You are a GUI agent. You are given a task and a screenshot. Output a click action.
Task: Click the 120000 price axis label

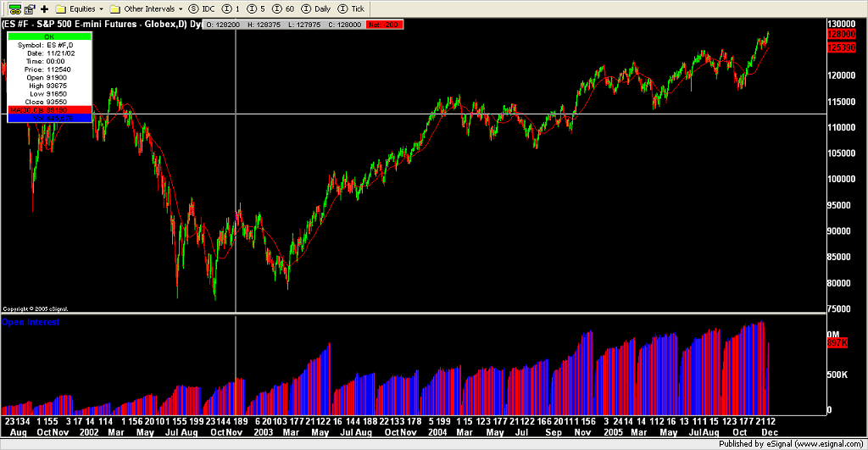tap(841, 75)
